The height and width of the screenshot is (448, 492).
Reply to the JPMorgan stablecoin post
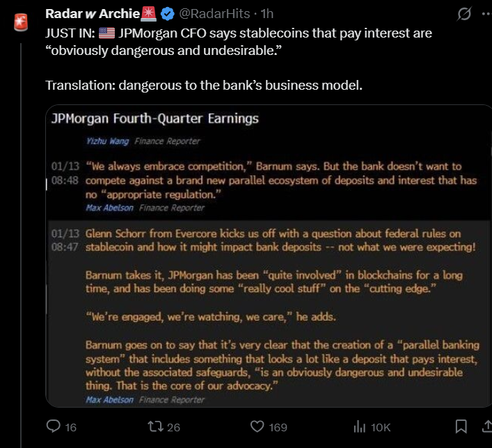pos(54,426)
